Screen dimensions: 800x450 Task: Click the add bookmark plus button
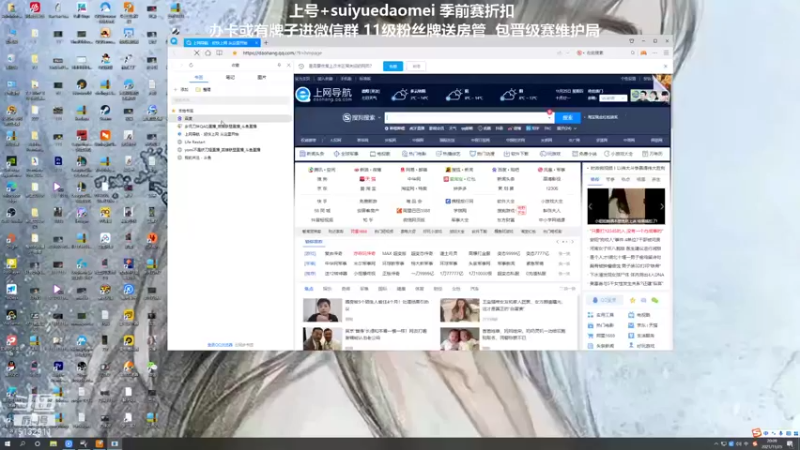182,90
